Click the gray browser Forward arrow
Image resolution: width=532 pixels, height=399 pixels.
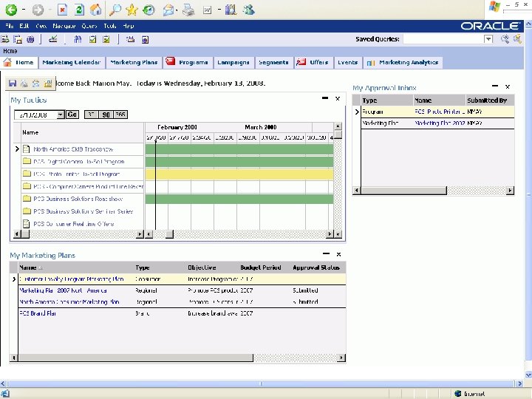[x=38, y=10]
